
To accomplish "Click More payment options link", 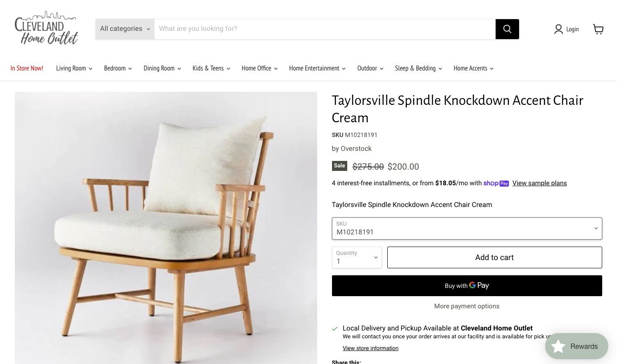I will point(466,306).
